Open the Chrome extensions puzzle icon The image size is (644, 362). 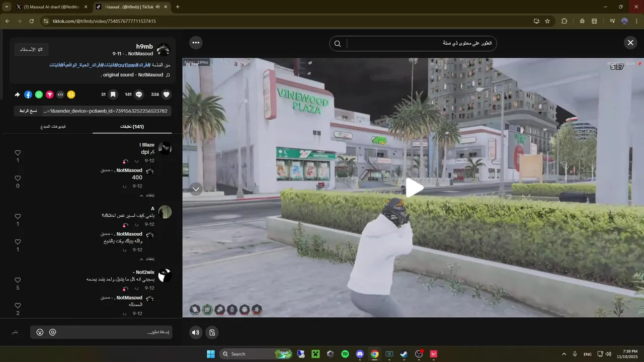(x=564, y=21)
